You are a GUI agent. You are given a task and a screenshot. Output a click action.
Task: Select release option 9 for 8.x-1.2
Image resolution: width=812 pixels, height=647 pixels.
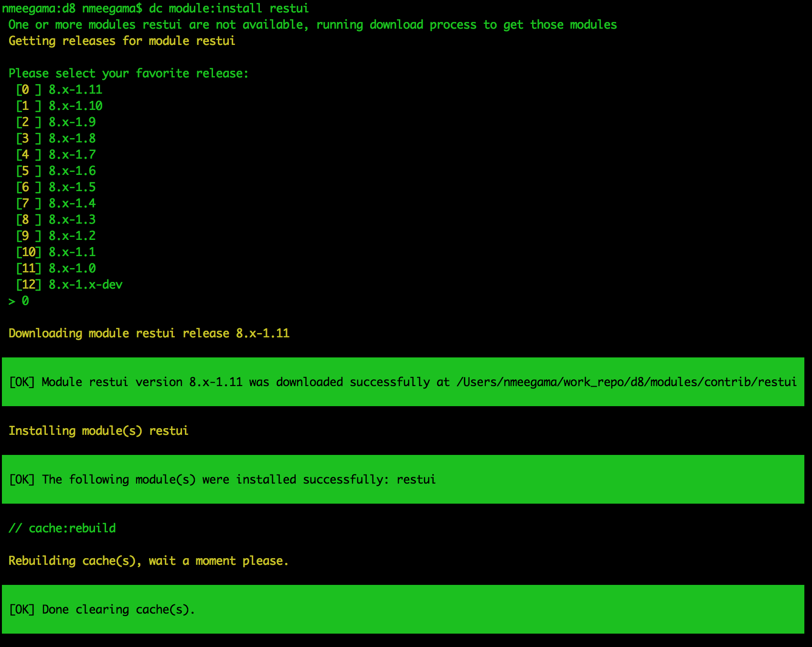click(x=56, y=236)
